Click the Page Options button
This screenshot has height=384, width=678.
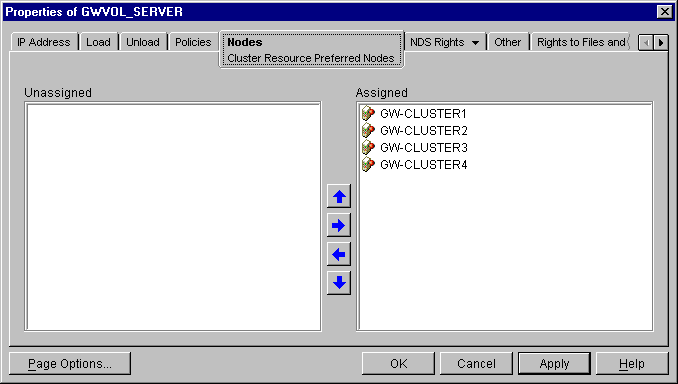[70, 364]
